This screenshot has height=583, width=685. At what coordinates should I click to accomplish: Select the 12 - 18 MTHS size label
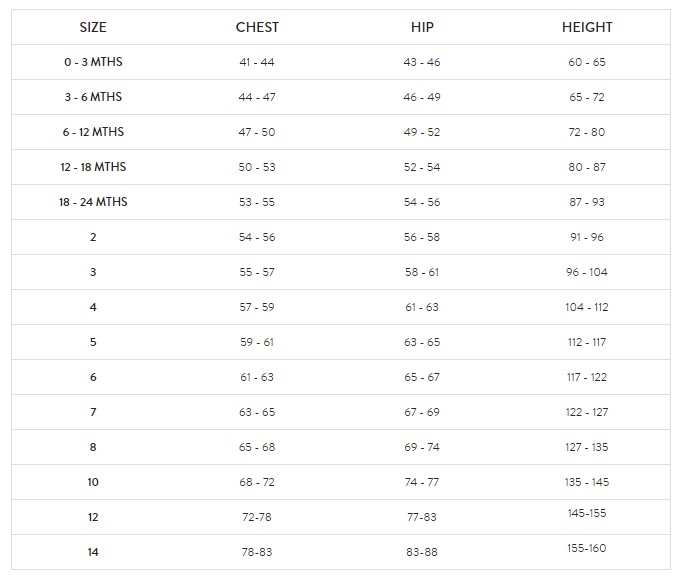point(93,167)
